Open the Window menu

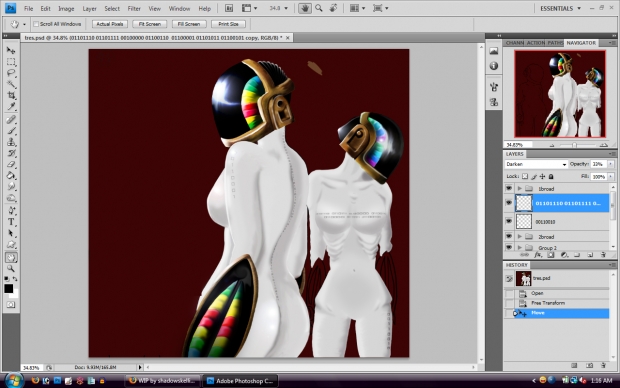tap(179, 8)
